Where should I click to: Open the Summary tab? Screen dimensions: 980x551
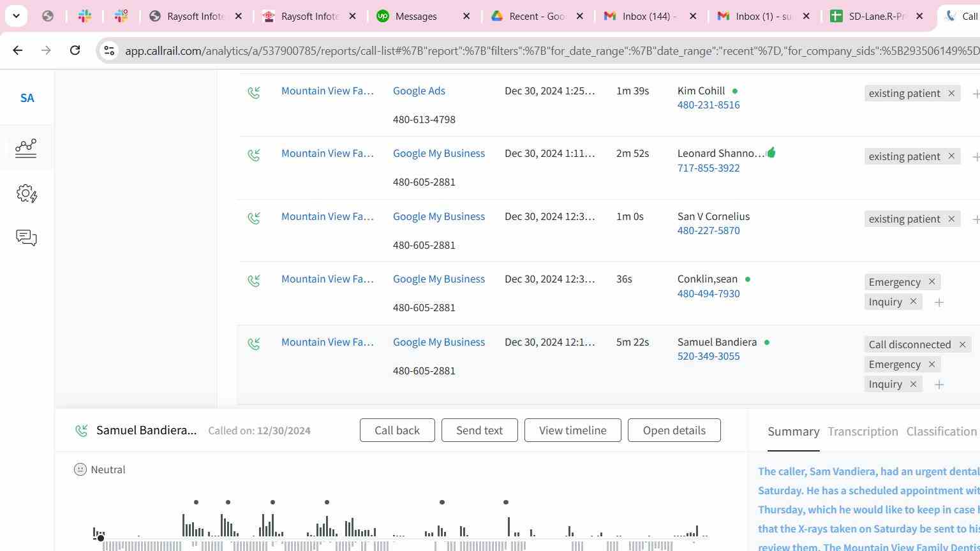click(x=793, y=432)
